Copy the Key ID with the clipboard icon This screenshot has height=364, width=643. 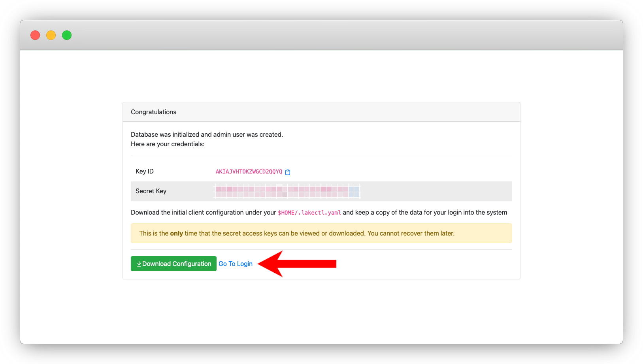(x=288, y=172)
